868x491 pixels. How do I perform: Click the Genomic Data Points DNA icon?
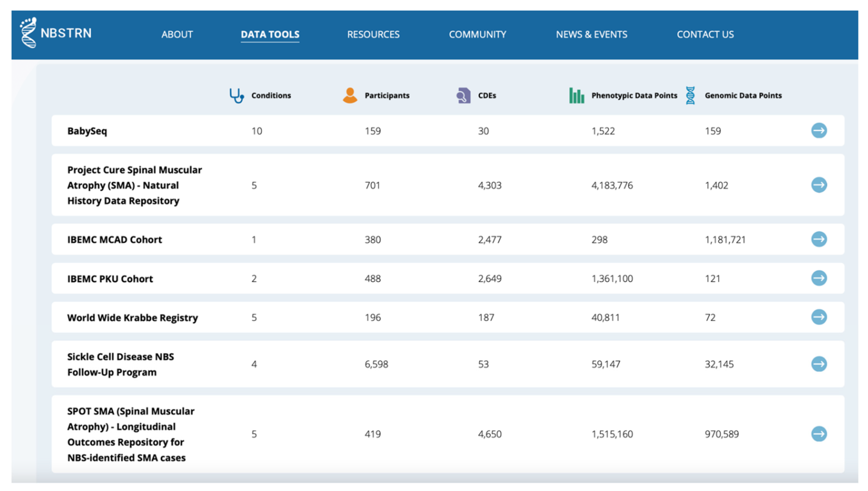coord(690,95)
